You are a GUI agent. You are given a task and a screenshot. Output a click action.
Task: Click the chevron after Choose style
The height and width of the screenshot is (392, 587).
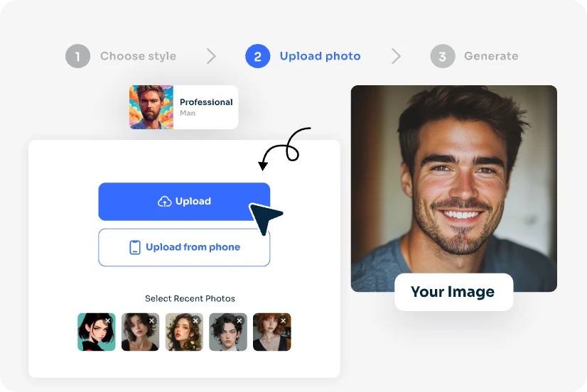(x=211, y=56)
